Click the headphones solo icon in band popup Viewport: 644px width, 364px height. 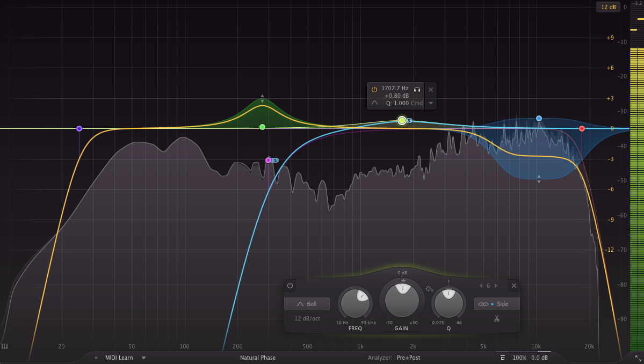pyautogui.click(x=417, y=89)
